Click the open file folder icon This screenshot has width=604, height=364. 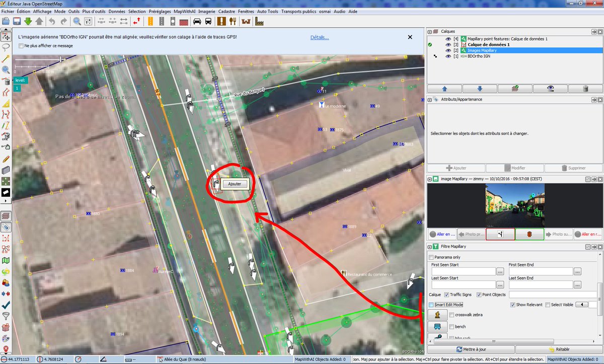(6, 21)
